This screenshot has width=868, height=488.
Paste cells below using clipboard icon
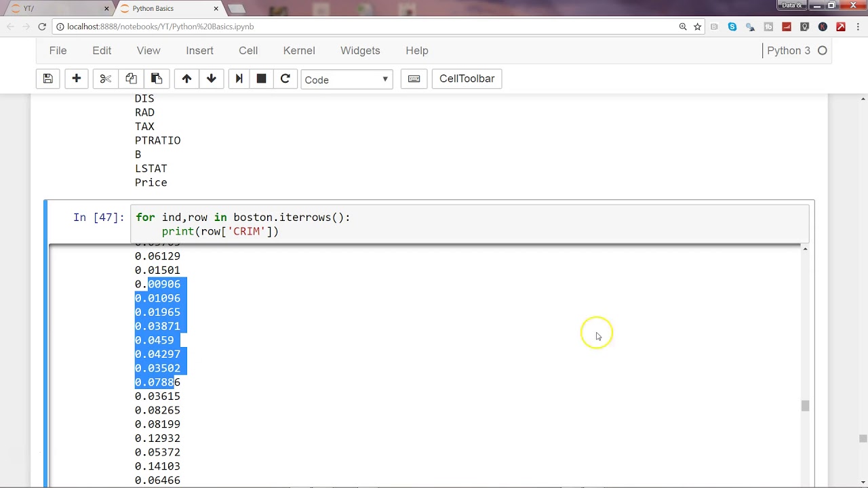[x=156, y=79]
